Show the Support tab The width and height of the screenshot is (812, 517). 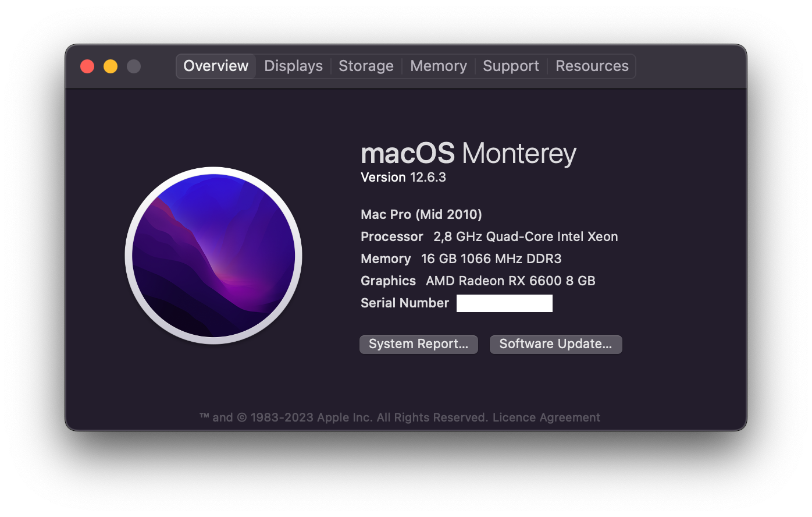pyautogui.click(x=511, y=66)
